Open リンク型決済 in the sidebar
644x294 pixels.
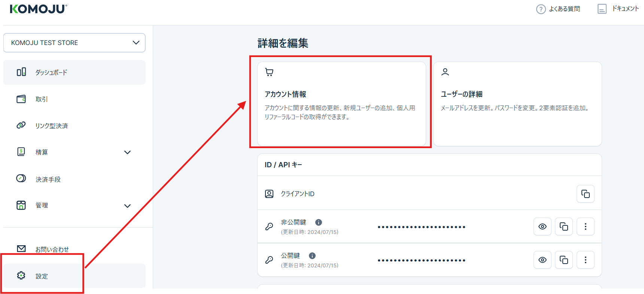pyautogui.click(x=51, y=126)
